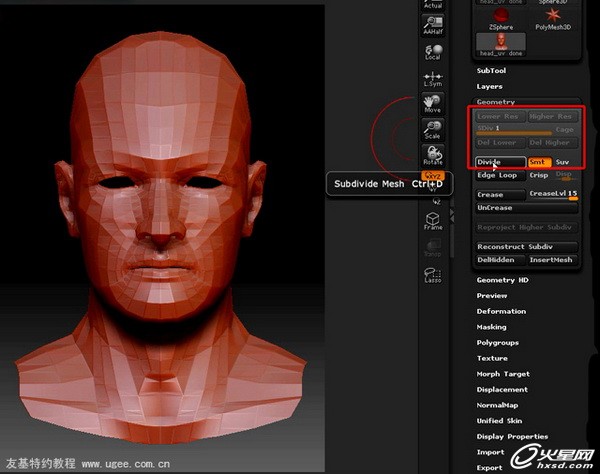Activate L.Sym local symmetry icon

point(433,79)
